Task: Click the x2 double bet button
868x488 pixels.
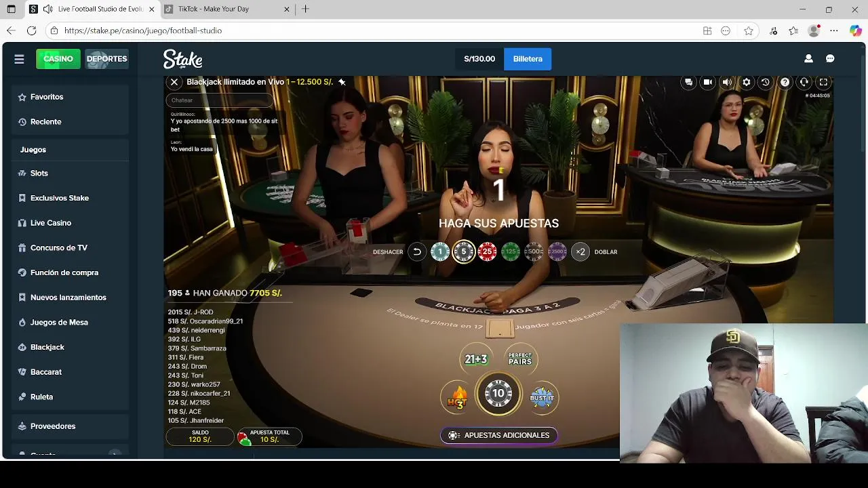Action: 580,252
